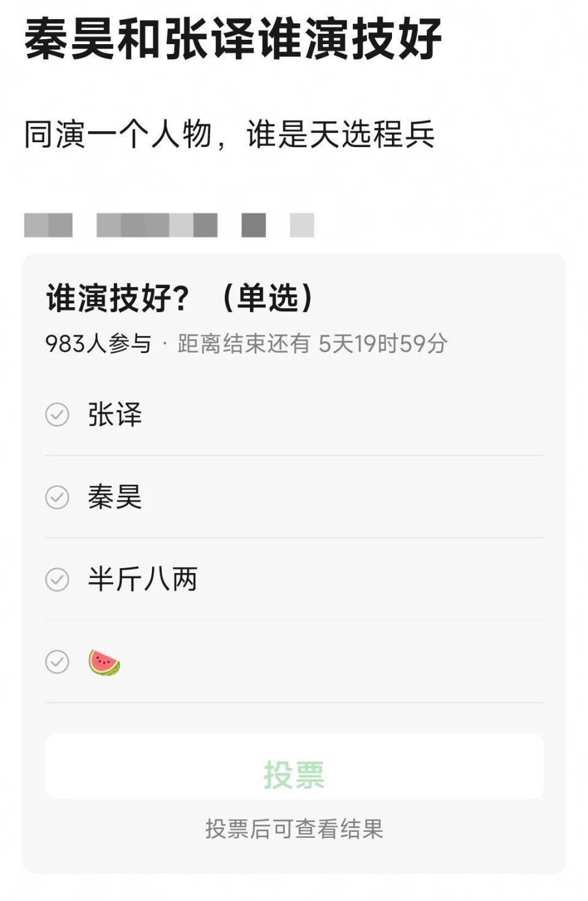Tap the 秦昊 option label
This screenshot has width=588, height=901.
(x=115, y=497)
